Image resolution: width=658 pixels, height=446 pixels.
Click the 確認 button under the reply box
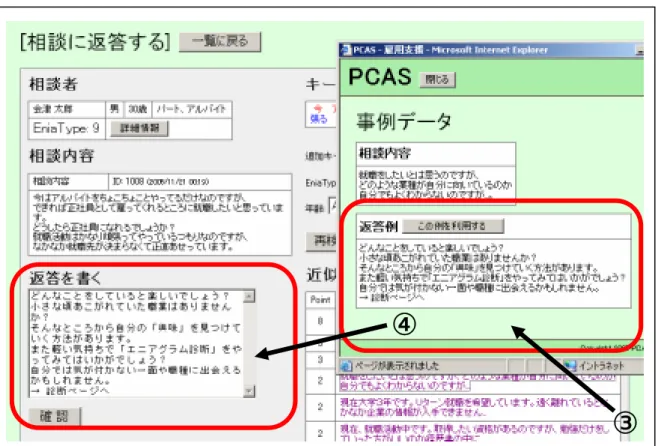tap(55, 416)
